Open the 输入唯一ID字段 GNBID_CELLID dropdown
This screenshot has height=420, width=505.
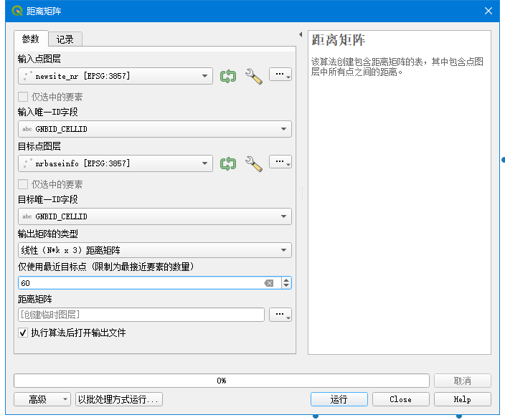[x=155, y=129]
